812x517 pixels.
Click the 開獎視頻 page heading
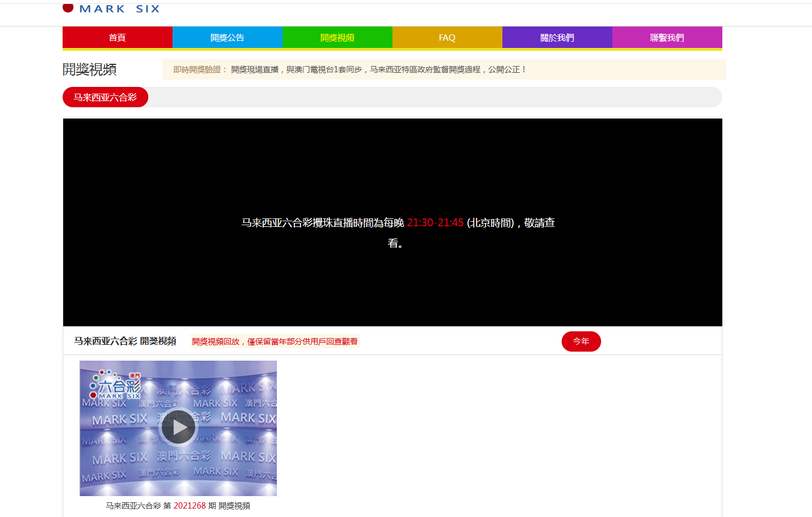[x=90, y=69]
